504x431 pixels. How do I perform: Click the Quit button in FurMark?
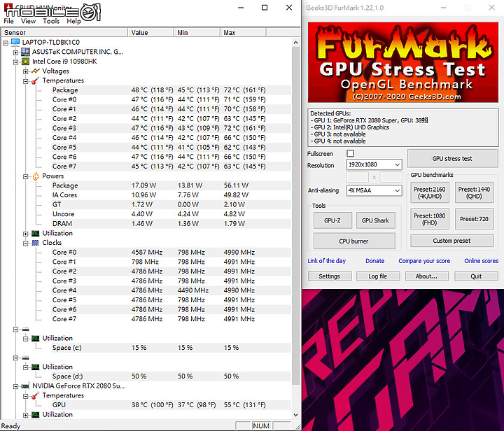[x=476, y=276]
